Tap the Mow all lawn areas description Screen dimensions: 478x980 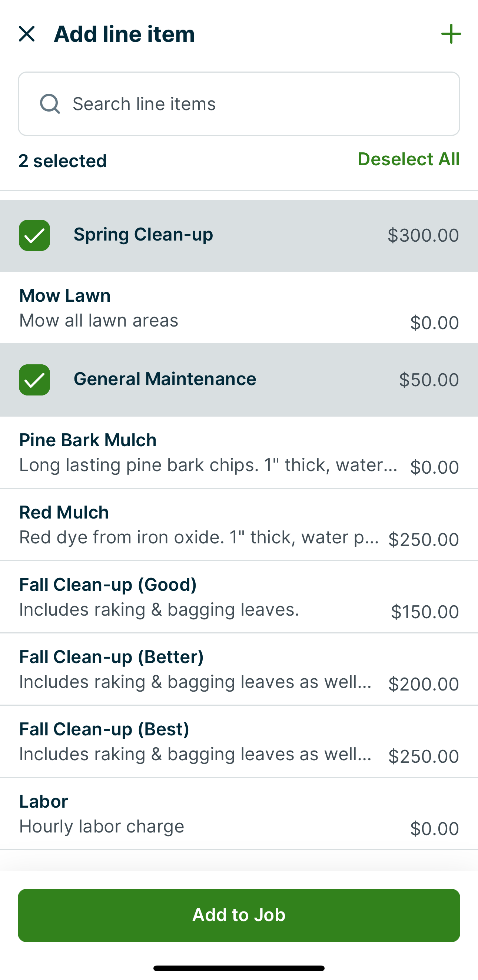pos(99,320)
